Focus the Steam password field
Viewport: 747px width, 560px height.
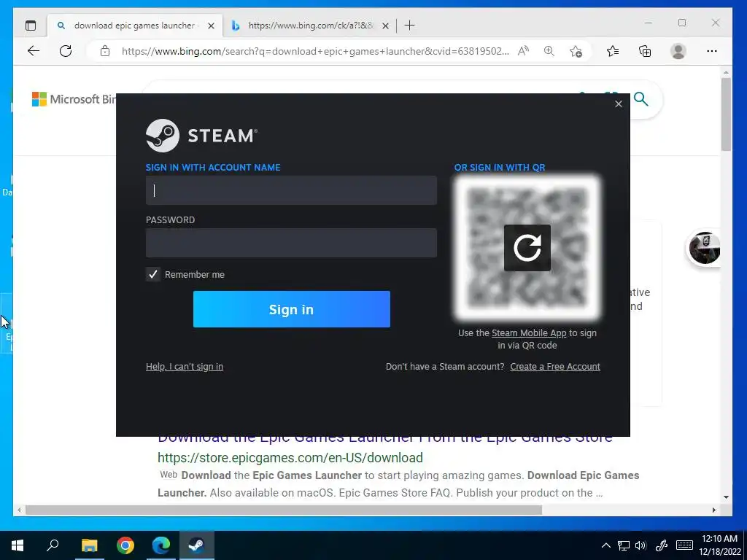[291, 243]
